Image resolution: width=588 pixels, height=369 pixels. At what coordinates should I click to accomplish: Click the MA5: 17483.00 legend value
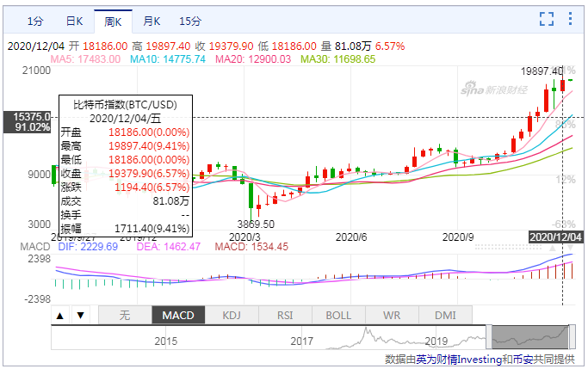click(x=85, y=59)
